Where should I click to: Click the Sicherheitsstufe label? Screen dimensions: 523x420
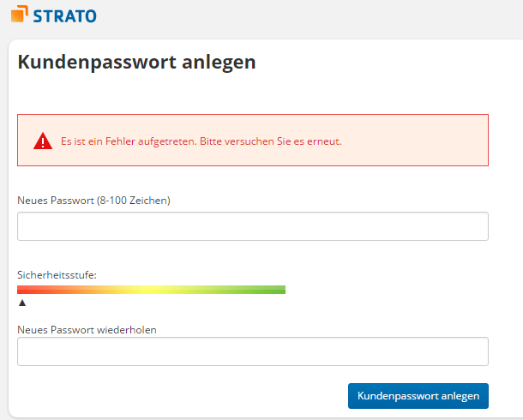click(x=57, y=275)
